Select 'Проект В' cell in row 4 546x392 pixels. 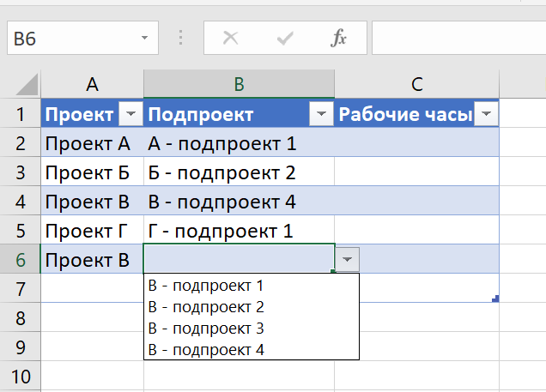pyautogui.click(x=92, y=202)
